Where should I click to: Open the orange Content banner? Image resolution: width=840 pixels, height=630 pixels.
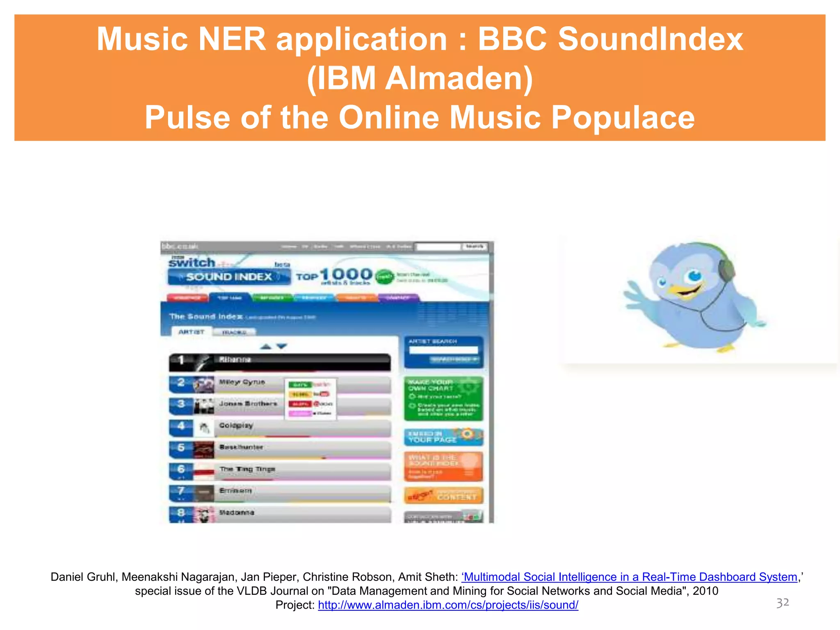click(x=443, y=495)
